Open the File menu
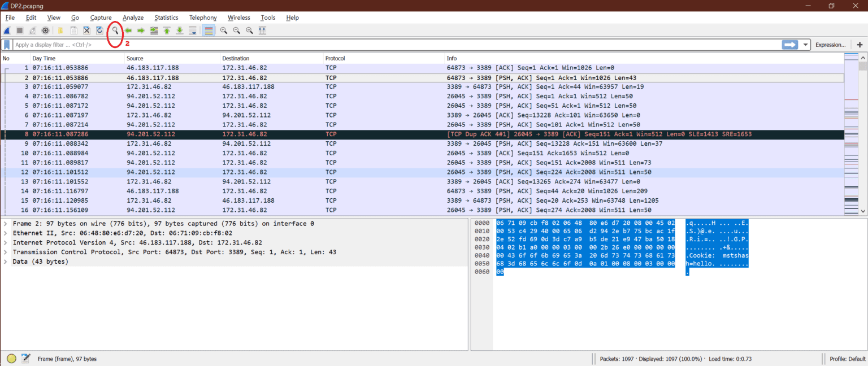Viewport: 868px width, 366px height. point(10,18)
